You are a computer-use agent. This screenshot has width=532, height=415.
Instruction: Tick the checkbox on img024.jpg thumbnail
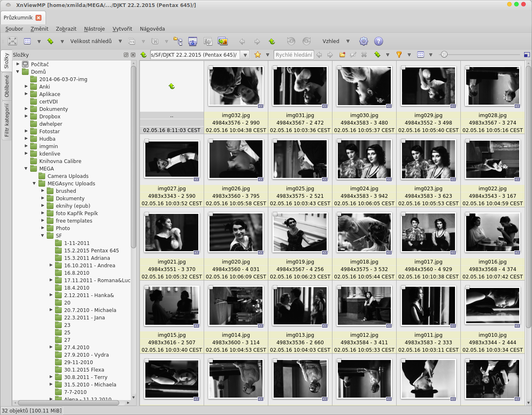pos(339,141)
